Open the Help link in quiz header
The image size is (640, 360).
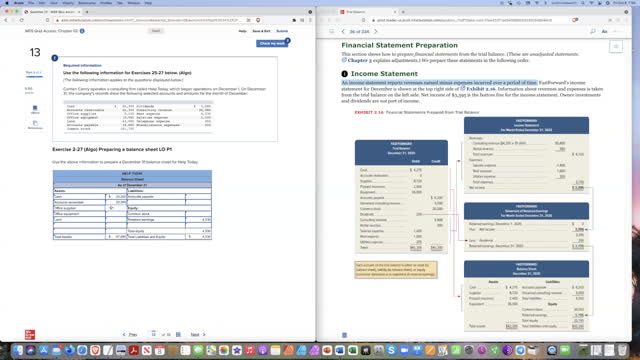[x=242, y=31]
